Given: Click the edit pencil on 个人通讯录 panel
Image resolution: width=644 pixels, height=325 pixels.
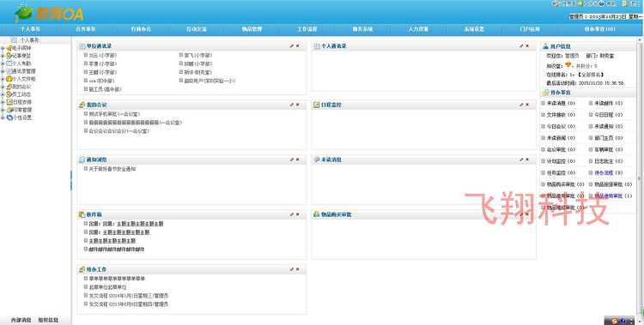Looking at the screenshot, I should (521, 46).
